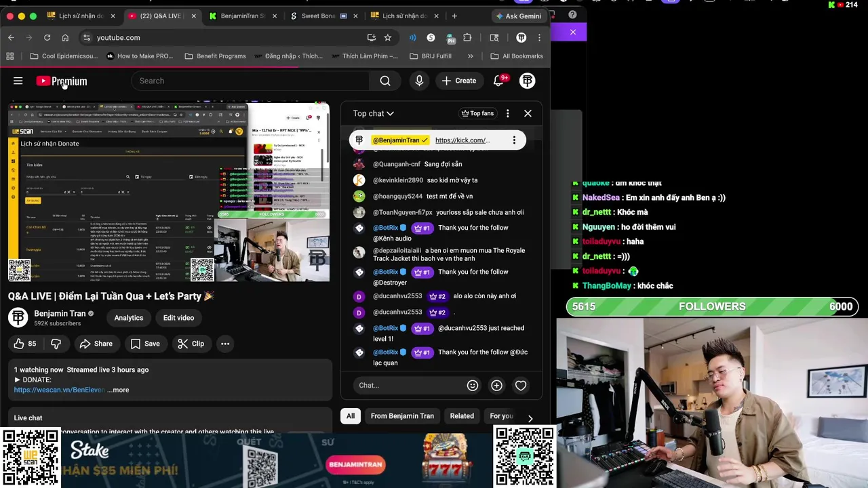Select the For you filter chip
This screenshot has width=868, height=488.
501,416
